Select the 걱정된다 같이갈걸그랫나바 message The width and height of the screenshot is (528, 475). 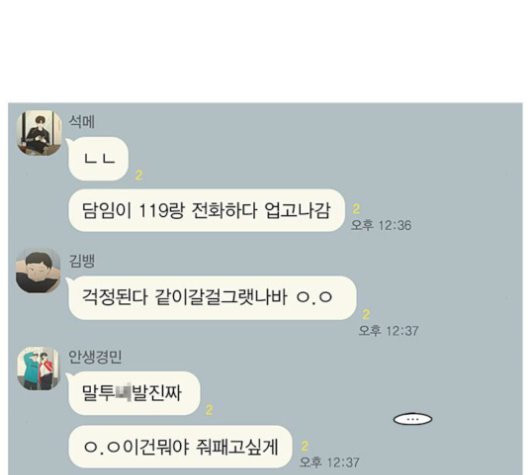(212, 297)
